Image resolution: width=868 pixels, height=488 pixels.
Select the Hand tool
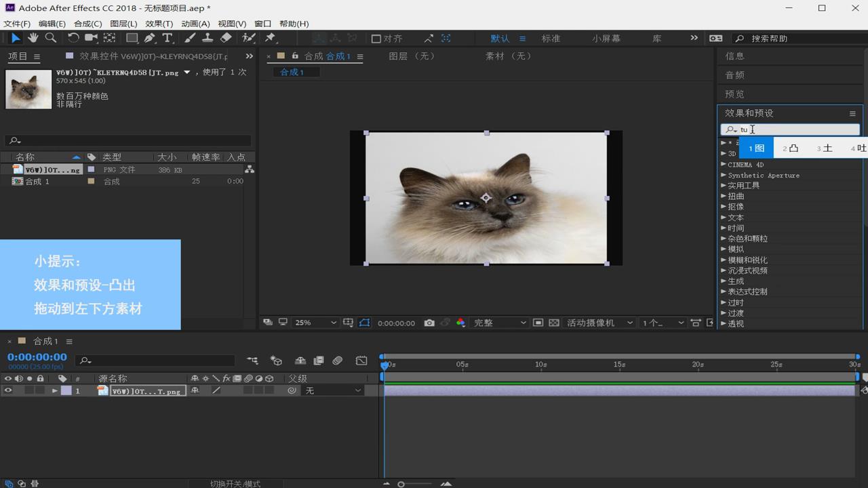[x=33, y=38]
